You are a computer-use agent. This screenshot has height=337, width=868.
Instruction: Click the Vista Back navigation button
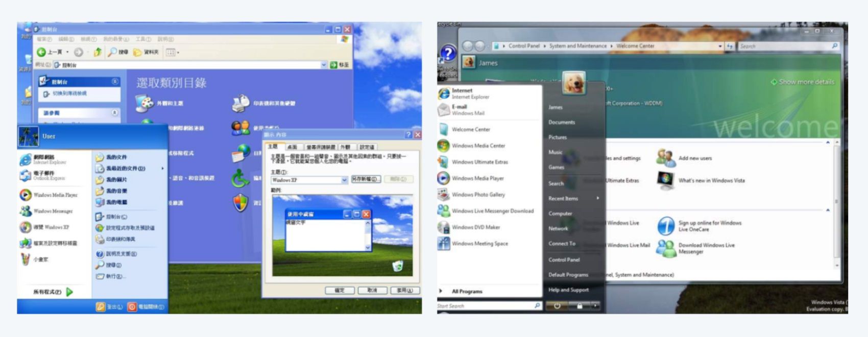467,46
